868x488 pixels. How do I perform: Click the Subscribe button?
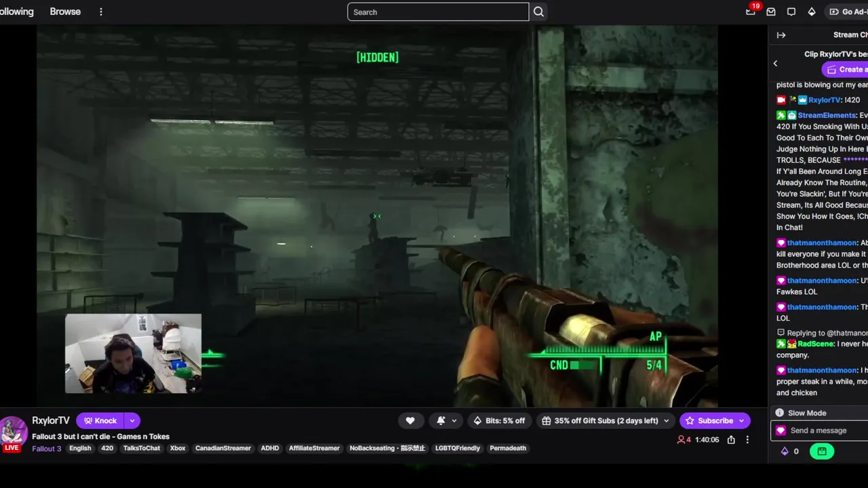point(709,421)
